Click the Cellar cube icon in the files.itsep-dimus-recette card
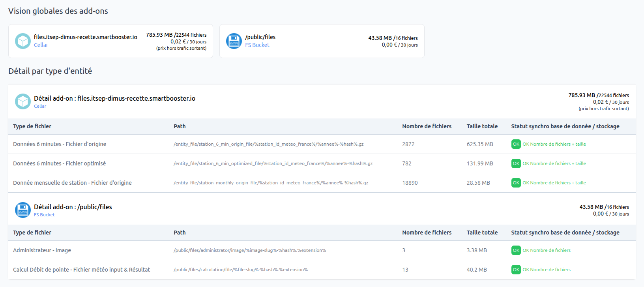Screen dimensions: 644x287 [23, 41]
